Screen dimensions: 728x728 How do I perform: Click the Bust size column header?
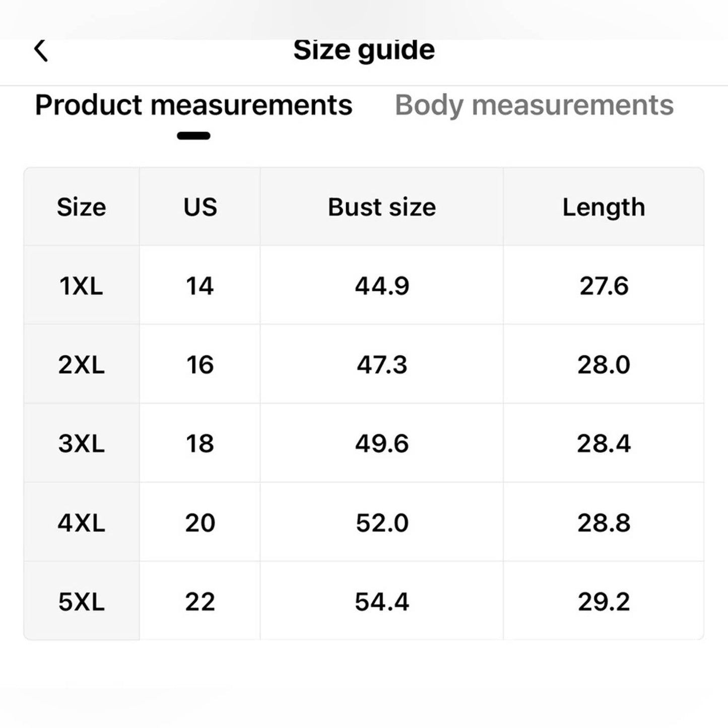click(382, 207)
